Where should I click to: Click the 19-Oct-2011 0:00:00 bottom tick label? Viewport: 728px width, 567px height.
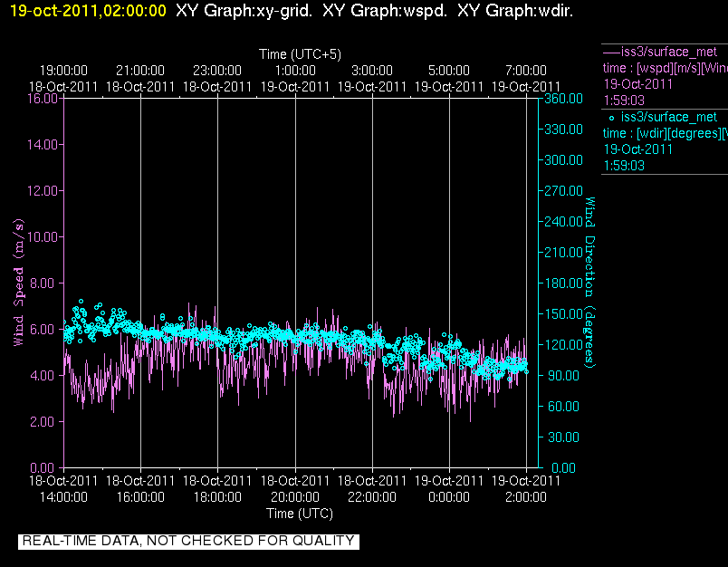pyautogui.click(x=449, y=489)
